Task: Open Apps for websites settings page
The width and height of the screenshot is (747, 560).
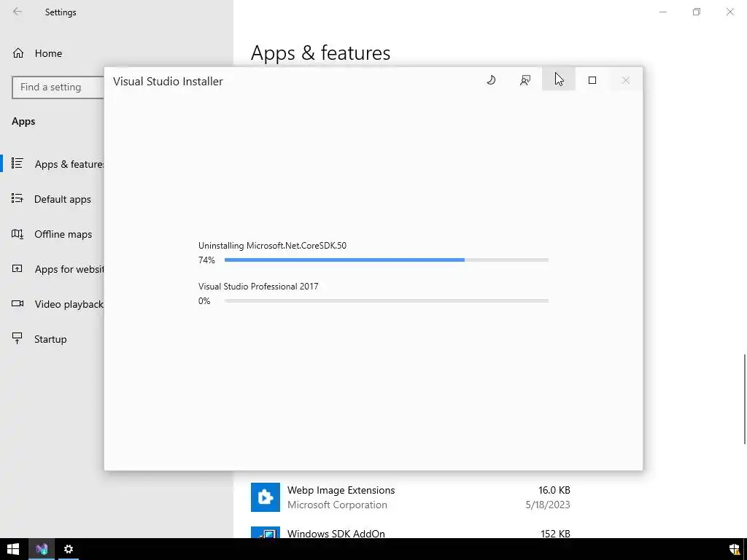Action: [x=53, y=269]
